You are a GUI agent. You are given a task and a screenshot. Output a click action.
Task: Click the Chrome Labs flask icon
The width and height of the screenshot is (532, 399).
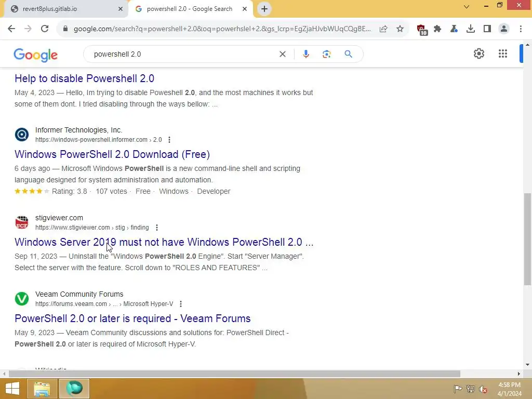pos(454,29)
